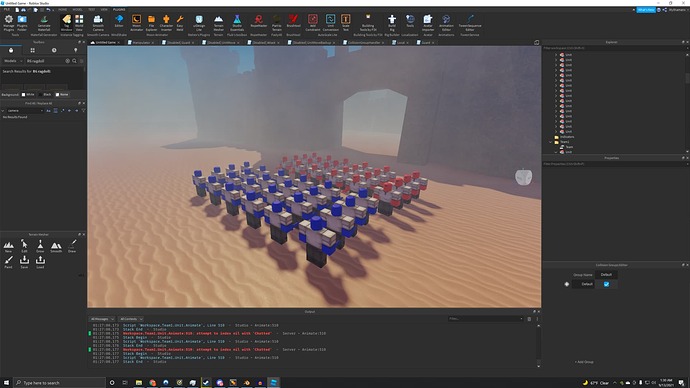Open the Part to Terrain plugin
The image size is (690, 388).
coord(276,22)
